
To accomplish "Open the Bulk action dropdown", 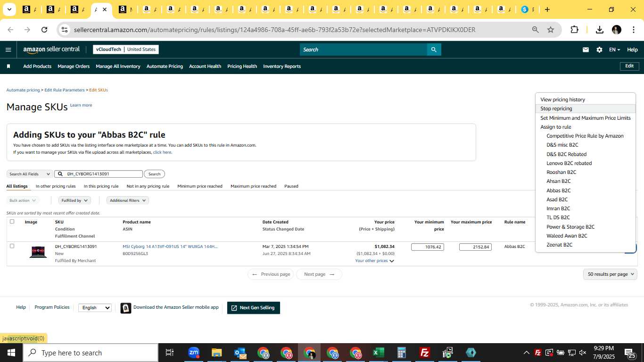I will [x=23, y=200].
